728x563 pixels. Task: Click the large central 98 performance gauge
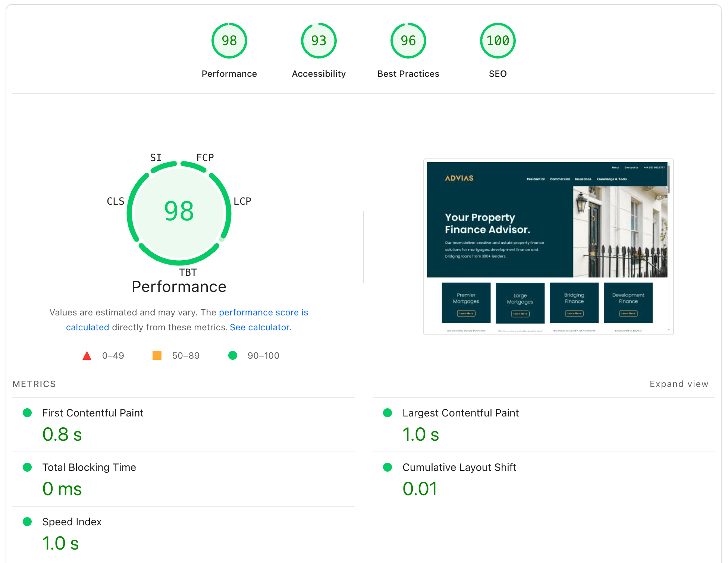tap(179, 212)
